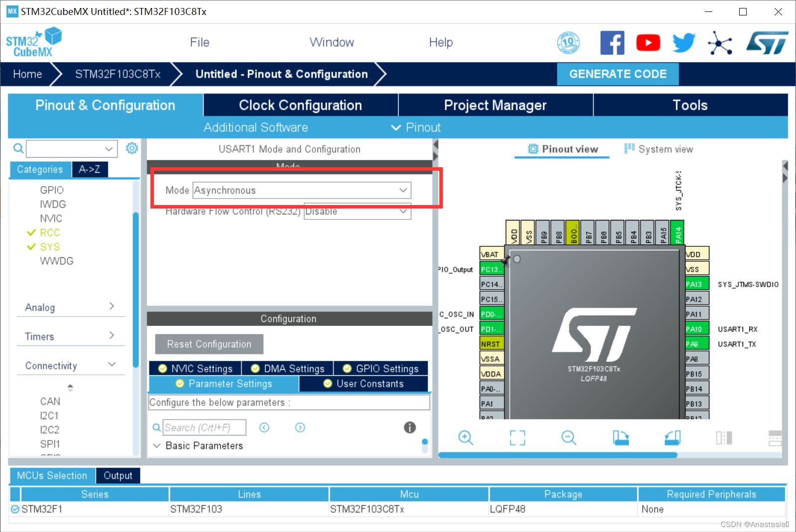This screenshot has width=796, height=532.
Task: Click the ST community network icon
Action: click(720, 43)
